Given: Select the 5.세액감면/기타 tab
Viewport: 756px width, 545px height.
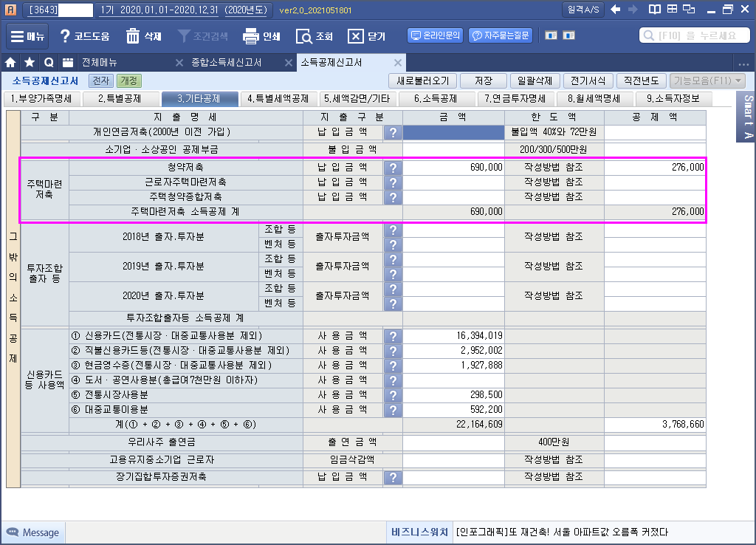Looking at the screenshot, I should 357,99.
